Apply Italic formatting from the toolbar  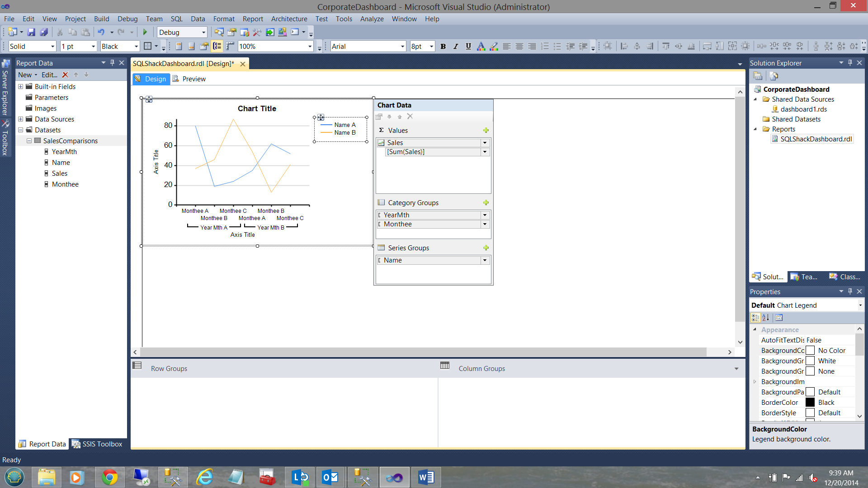pyautogui.click(x=456, y=46)
